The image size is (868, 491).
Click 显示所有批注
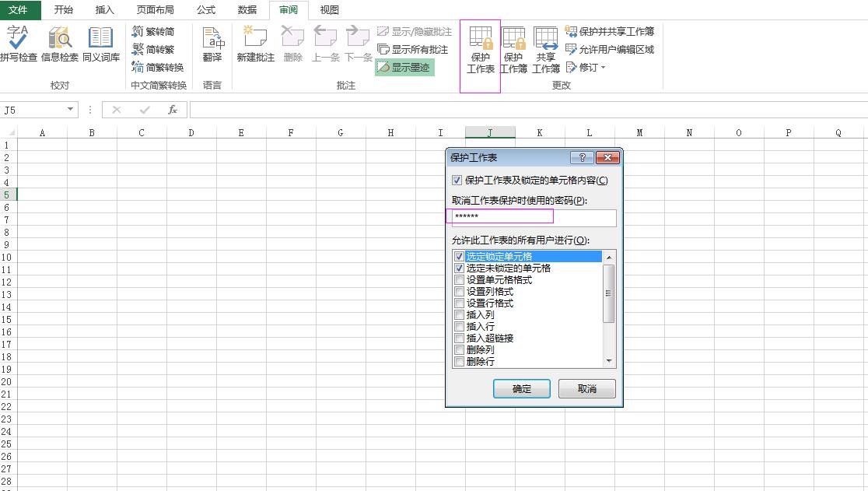point(412,49)
